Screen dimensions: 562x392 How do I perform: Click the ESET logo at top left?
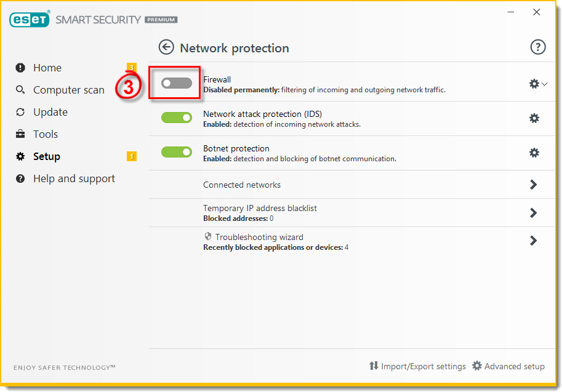pos(30,19)
